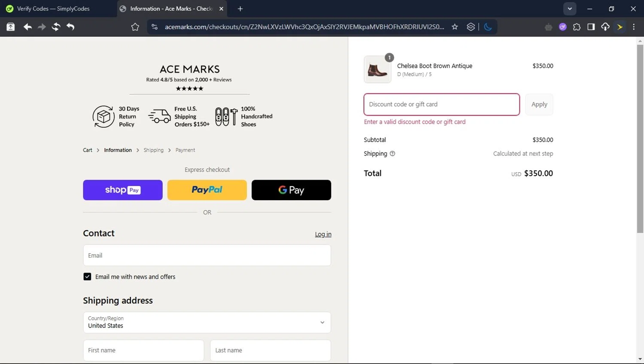Pay with Shop Pay button
The width and height of the screenshot is (644, 364).
[x=123, y=190]
